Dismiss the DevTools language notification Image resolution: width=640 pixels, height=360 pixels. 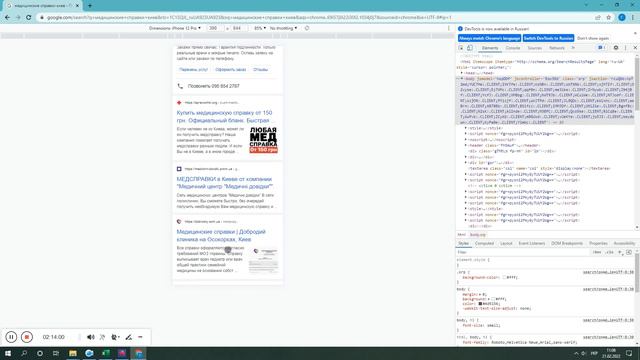tap(635, 33)
